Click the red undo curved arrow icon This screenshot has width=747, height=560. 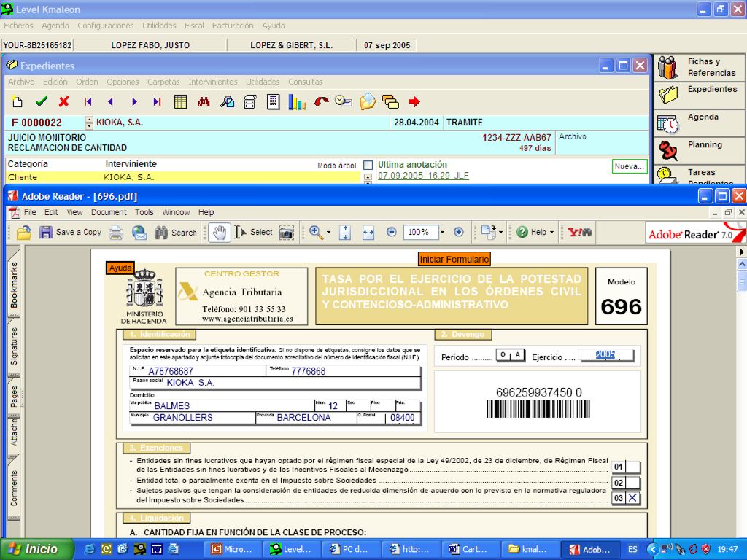(x=321, y=101)
